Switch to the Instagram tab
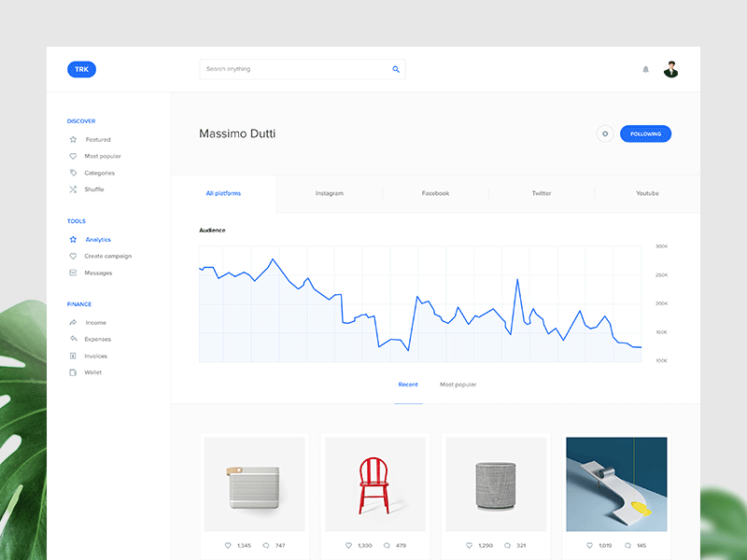Screen dimensions: 747x560 (330, 193)
